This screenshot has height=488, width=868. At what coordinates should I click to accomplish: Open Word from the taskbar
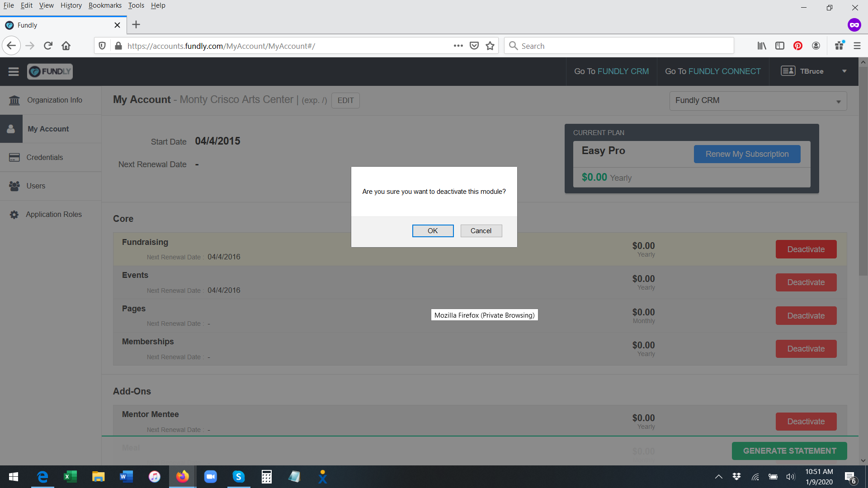pos(127,477)
